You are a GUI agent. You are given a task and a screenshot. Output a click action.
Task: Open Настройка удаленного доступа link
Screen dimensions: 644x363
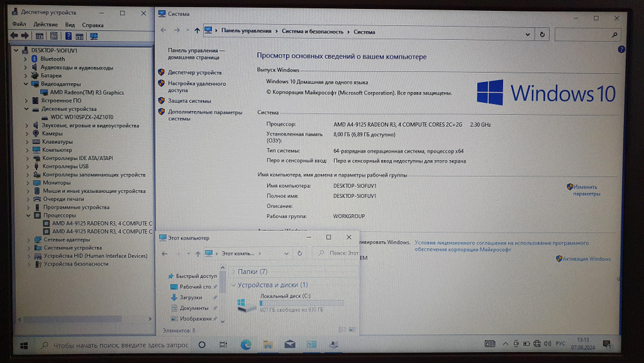point(196,87)
